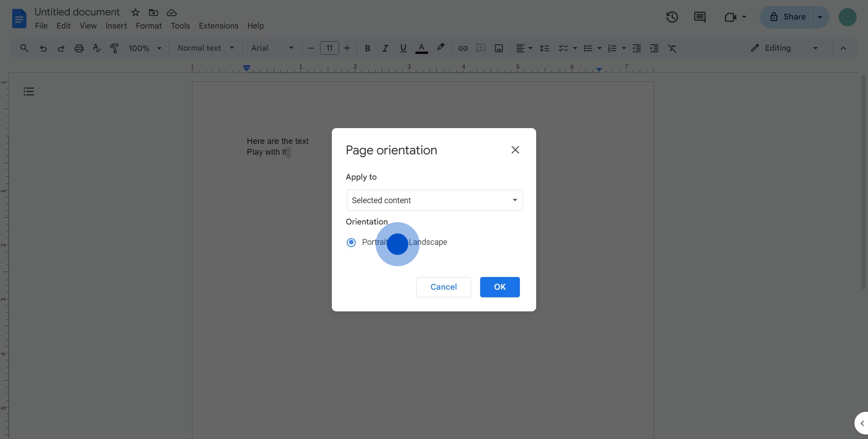Click the insert image icon
The height and width of the screenshot is (439, 868).
coord(499,48)
